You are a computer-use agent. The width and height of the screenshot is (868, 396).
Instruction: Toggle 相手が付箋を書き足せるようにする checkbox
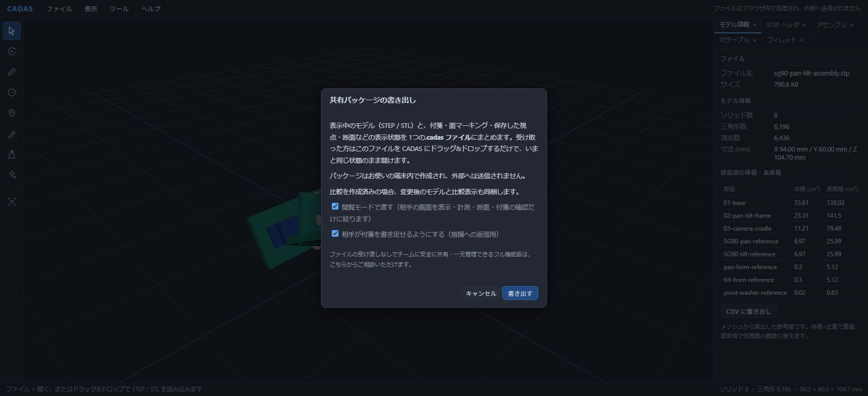335,234
